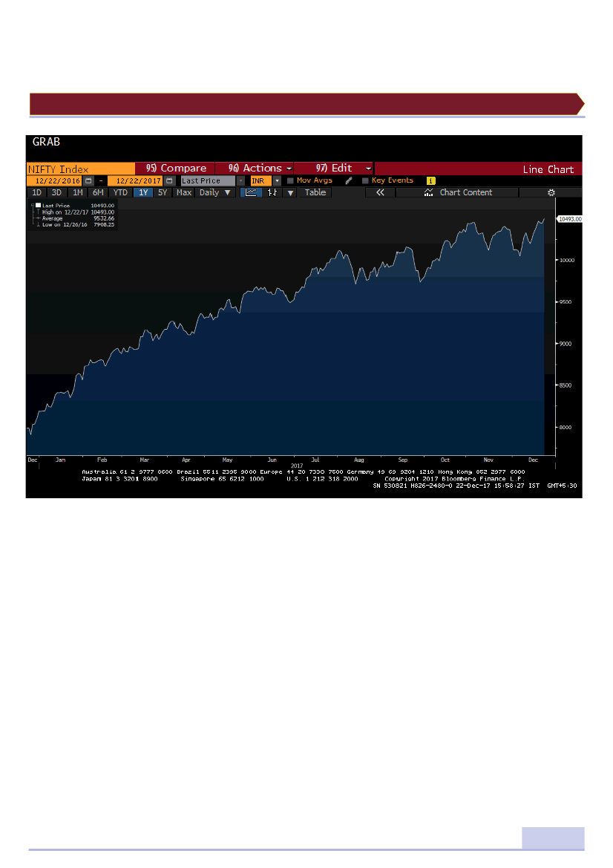Open the Last Price field dropdown
The height and width of the screenshot is (868, 613).
[240, 180]
